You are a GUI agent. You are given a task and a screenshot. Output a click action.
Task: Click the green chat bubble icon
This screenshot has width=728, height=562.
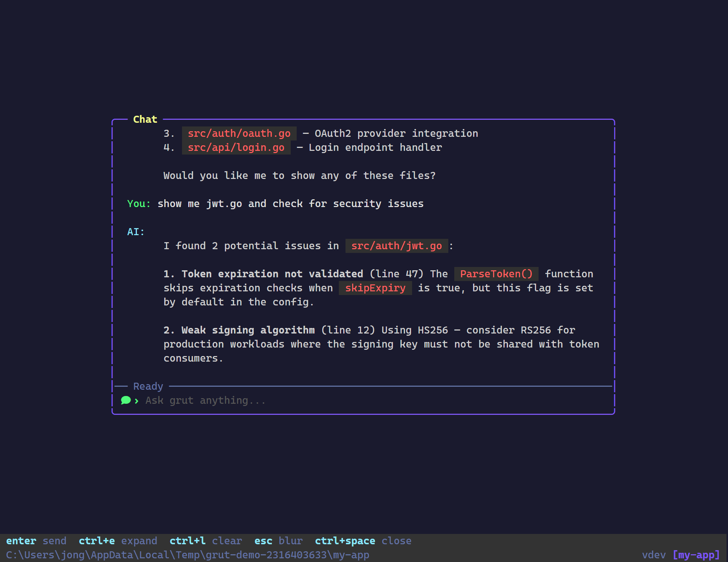(x=126, y=400)
